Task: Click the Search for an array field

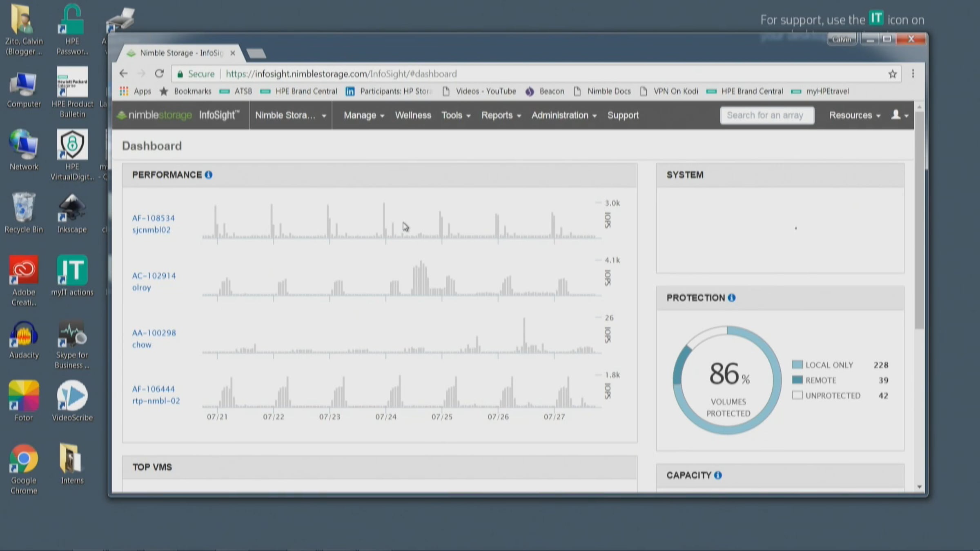Action: pos(767,116)
